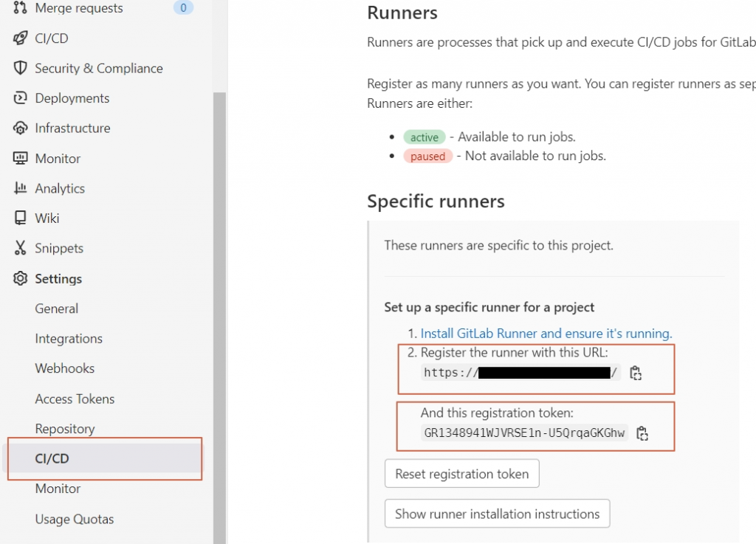Click 'Register the runner with this URL:' text
This screenshot has height=544, width=756.
514,353
